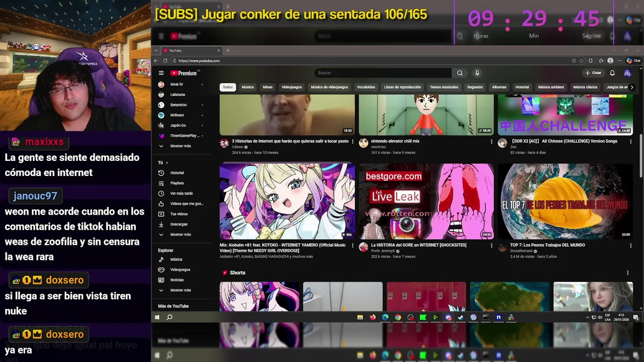Click the Crear button
Viewport: 644px width, 362px height.
point(593,73)
